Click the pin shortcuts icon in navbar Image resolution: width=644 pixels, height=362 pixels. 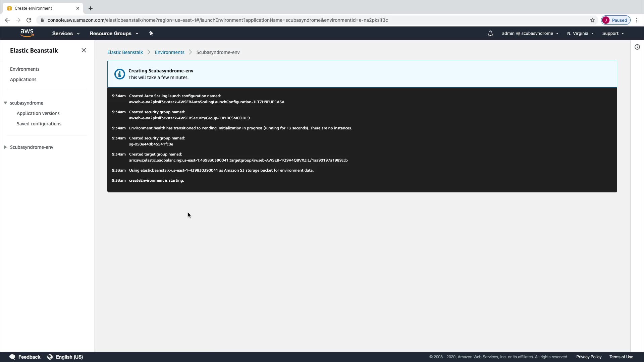(x=151, y=33)
